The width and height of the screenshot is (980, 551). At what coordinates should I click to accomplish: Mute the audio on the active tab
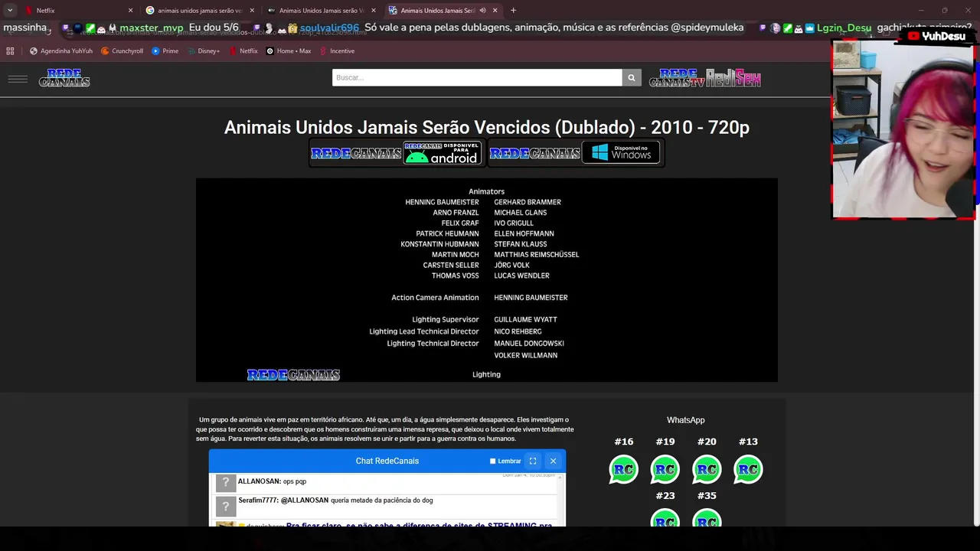[484, 11]
